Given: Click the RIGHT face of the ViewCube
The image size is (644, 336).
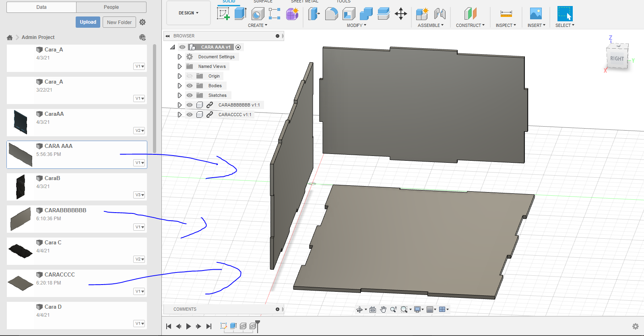Looking at the screenshot, I should [x=617, y=58].
